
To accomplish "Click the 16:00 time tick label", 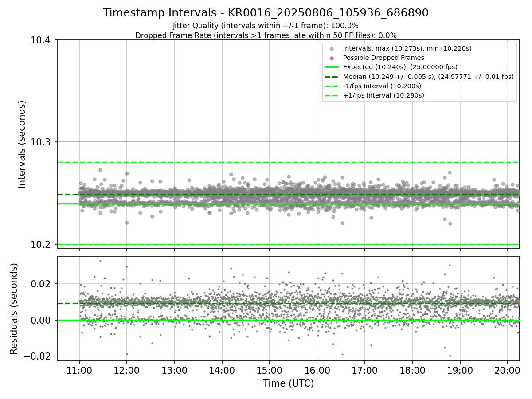I will 317,370.
